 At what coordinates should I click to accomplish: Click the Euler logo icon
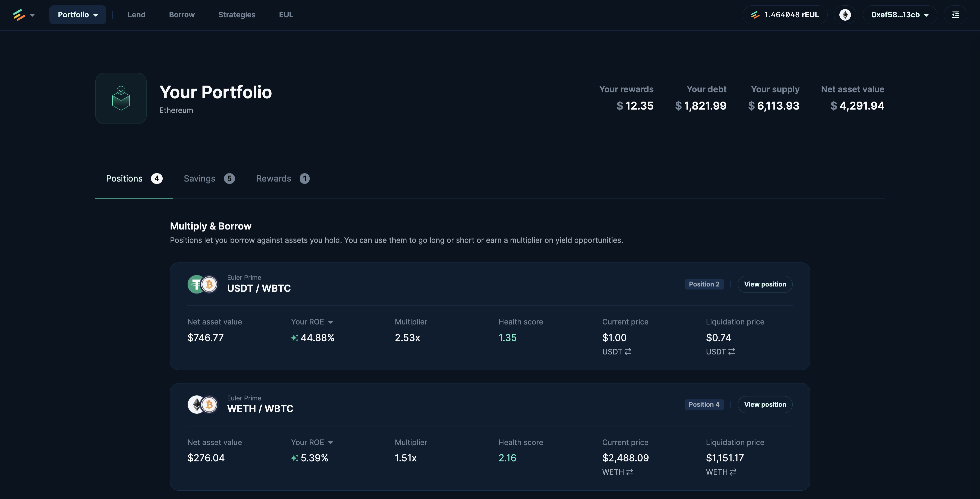[x=19, y=15]
